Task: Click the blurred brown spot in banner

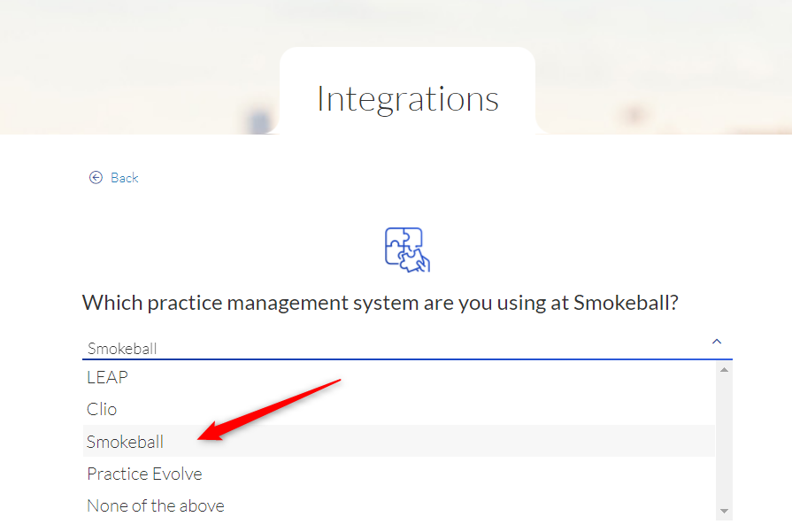Action: pos(633,113)
